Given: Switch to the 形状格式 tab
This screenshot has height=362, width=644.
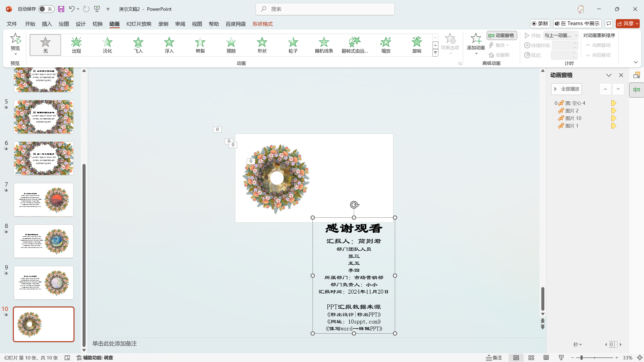Looking at the screenshot, I should (x=262, y=24).
